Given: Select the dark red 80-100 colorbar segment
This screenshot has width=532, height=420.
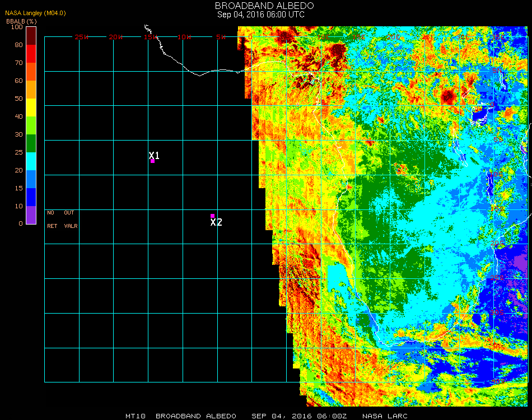Looking at the screenshot, I should click(x=31, y=36).
